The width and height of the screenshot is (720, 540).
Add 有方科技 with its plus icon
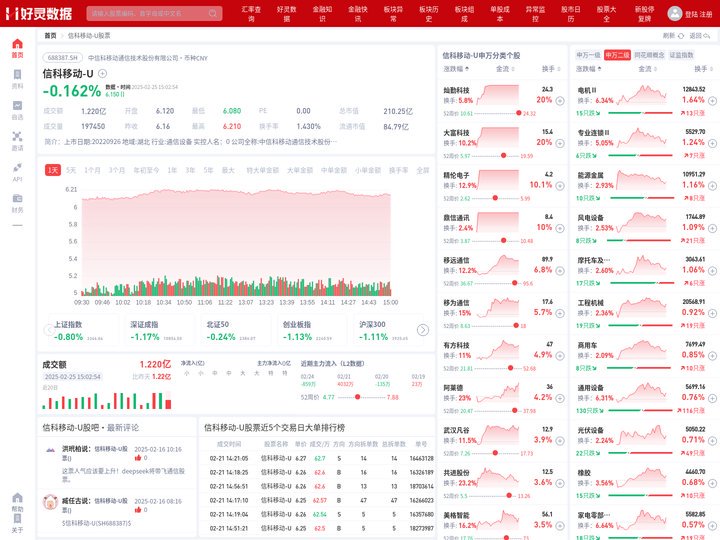coord(560,356)
